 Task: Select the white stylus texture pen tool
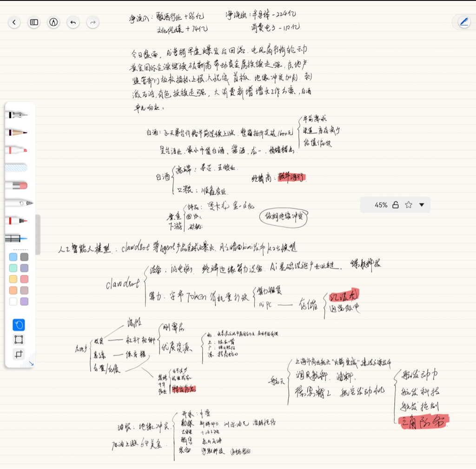click(x=19, y=203)
